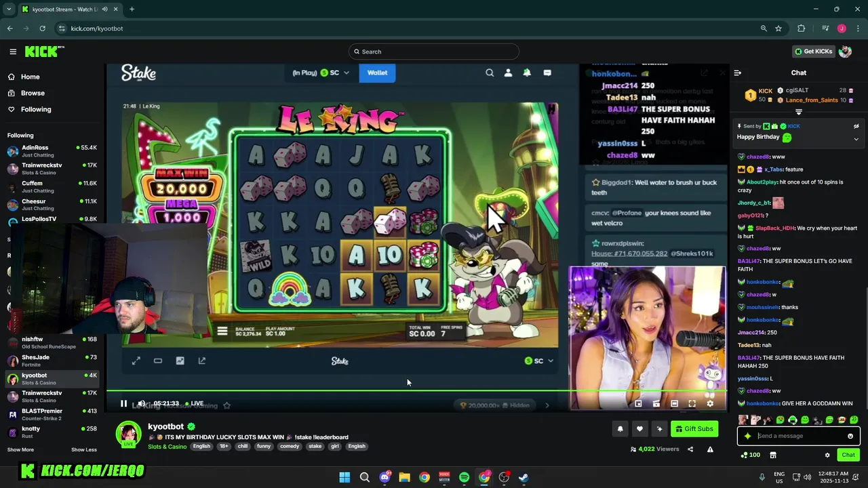This screenshot has height=488, width=868.
Task: Open the user avatar menu
Action: (845, 52)
